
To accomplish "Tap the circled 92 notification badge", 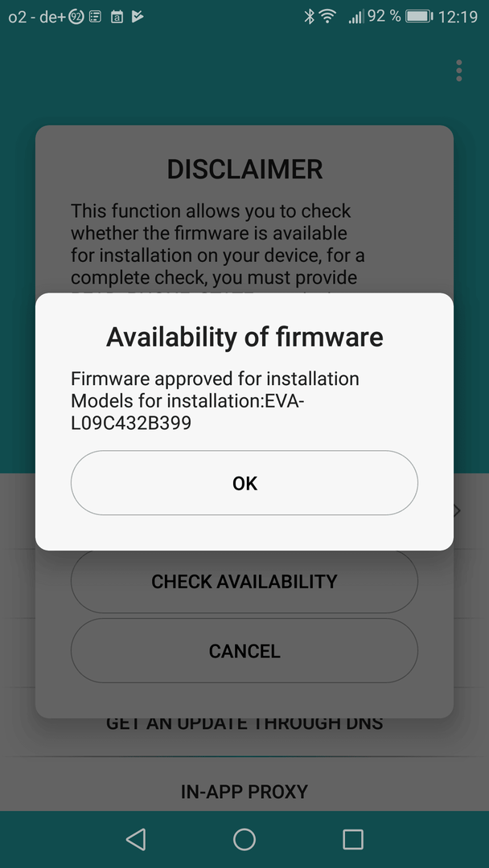I will pyautogui.click(x=76, y=17).
